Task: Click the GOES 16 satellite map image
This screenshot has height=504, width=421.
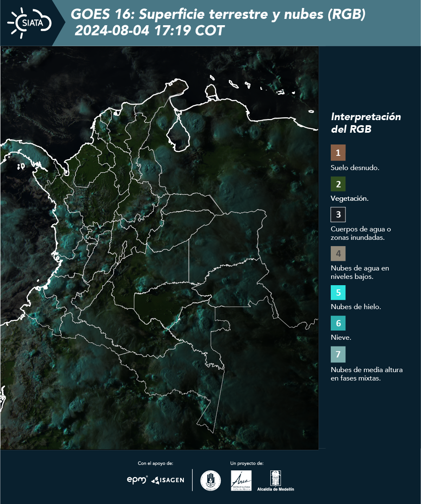Action: (160, 248)
